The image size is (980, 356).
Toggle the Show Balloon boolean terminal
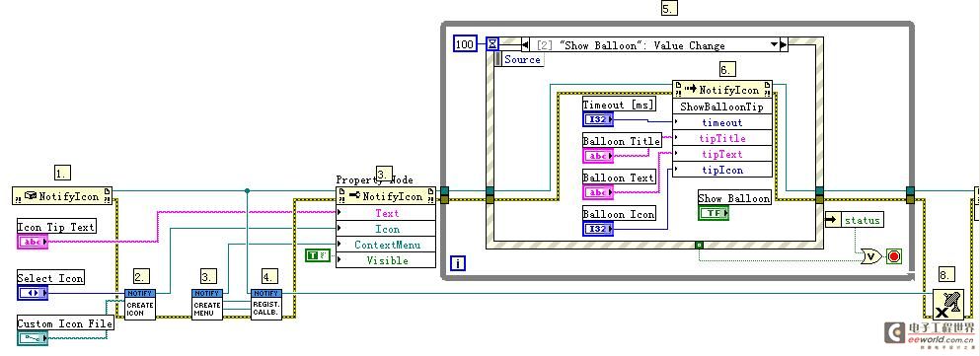pyautogui.click(x=714, y=213)
